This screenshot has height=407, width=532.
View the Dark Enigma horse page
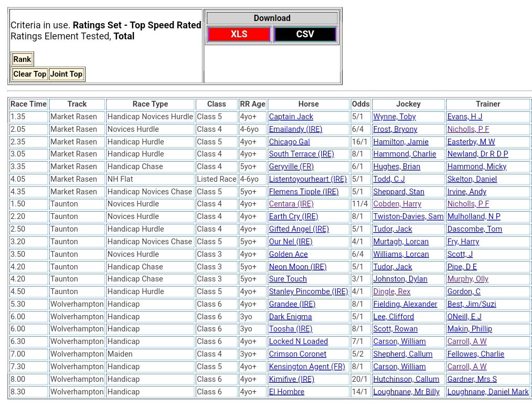point(290,317)
